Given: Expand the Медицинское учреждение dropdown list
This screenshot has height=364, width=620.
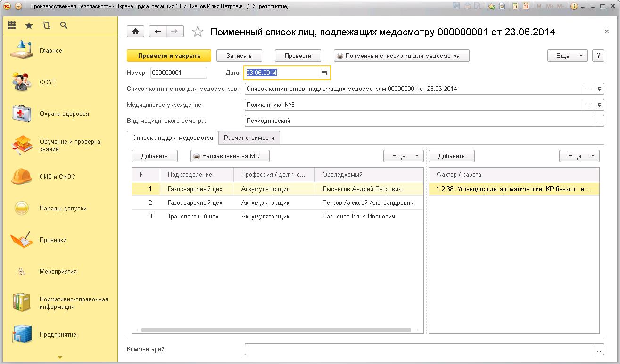Looking at the screenshot, I should coord(589,105).
